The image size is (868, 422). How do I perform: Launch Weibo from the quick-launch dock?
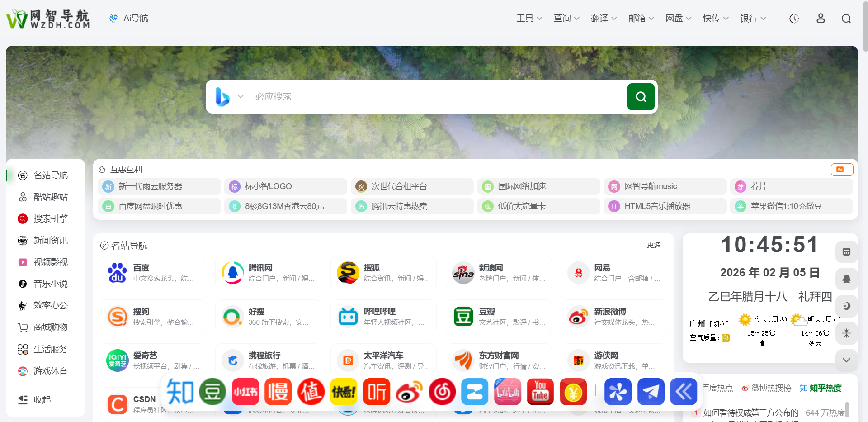[409, 392]
